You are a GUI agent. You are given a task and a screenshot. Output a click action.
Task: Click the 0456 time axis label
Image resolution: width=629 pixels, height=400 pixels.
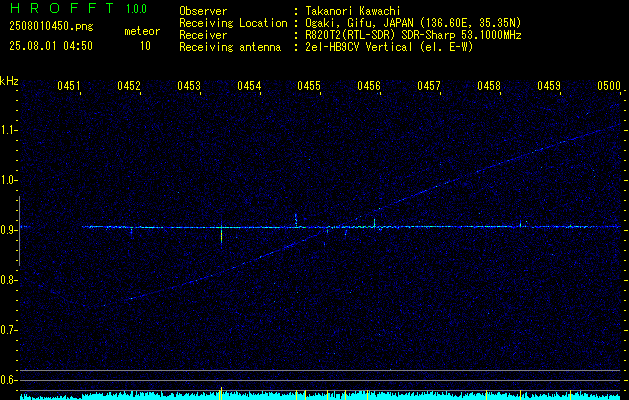tap(369, 85)
